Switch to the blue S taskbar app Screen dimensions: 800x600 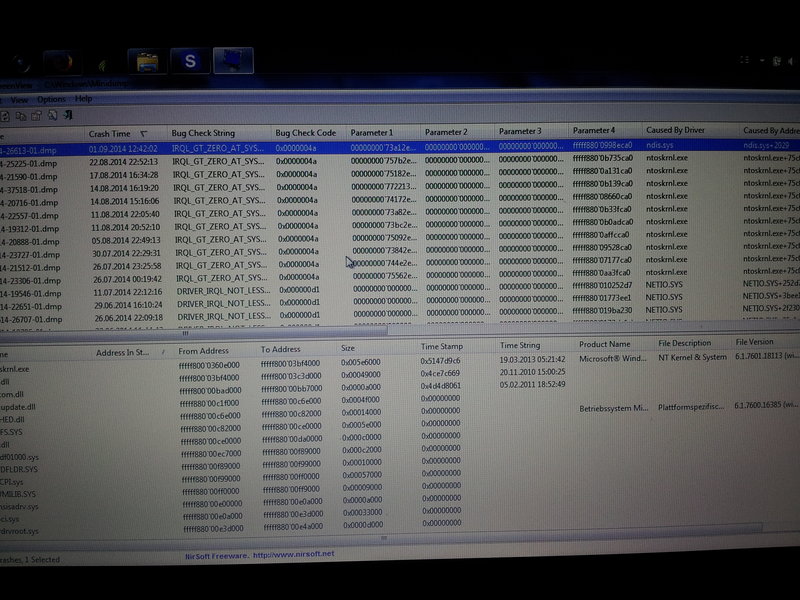click(190, 62)
